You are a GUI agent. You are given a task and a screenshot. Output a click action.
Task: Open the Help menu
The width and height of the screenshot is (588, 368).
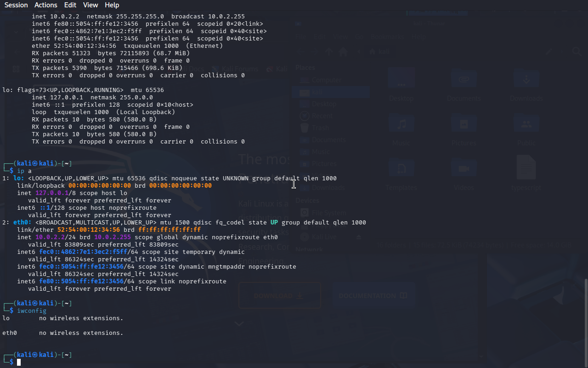click(x=112, y=5)
